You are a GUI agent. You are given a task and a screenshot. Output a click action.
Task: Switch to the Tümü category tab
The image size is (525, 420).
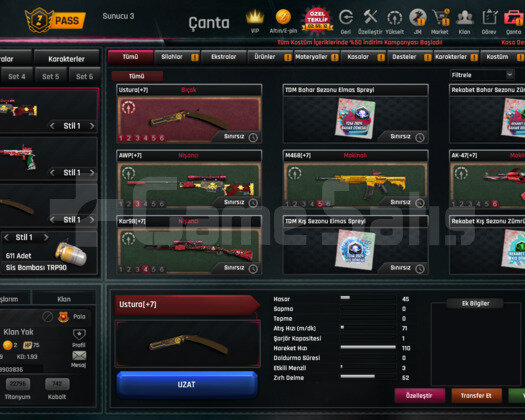[x=131, y=57]
